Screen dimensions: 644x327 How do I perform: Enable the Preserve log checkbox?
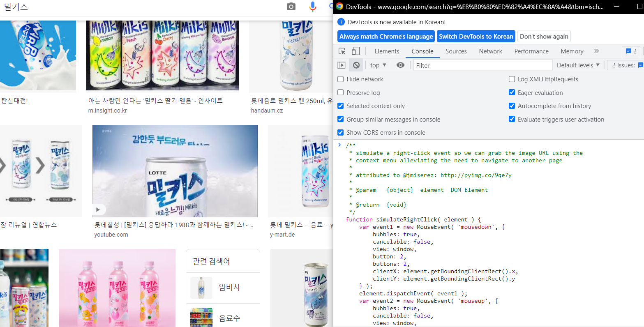point(341,92)
